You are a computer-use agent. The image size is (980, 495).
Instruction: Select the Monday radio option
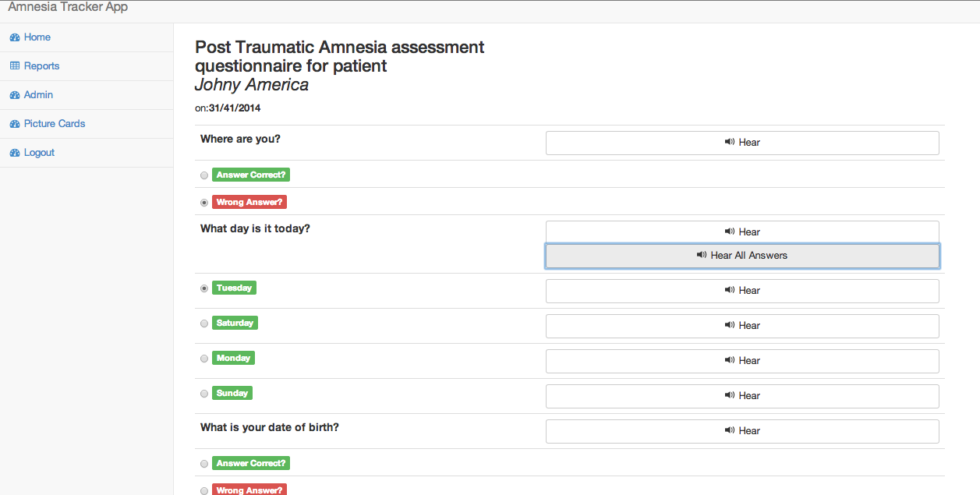point(204,359)
